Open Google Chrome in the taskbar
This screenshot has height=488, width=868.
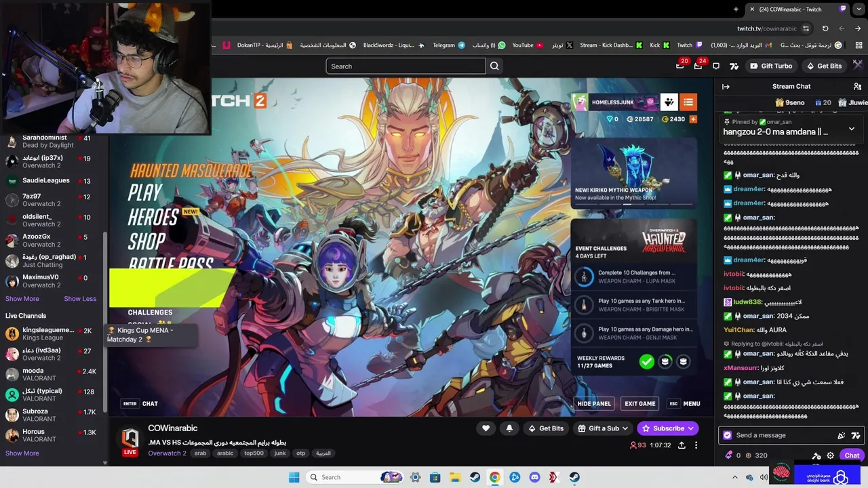tap(494, 477)
